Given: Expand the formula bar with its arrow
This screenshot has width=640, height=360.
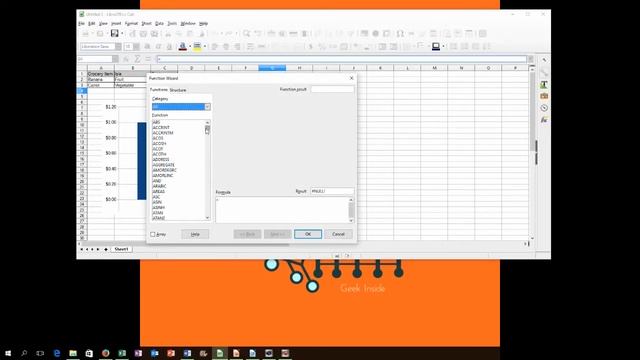Looking at the screenshot, I should (531, 59).
